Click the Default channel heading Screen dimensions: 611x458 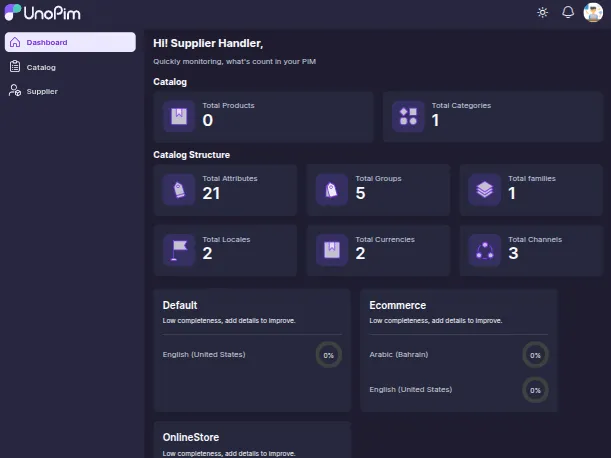tap(180, 305)
